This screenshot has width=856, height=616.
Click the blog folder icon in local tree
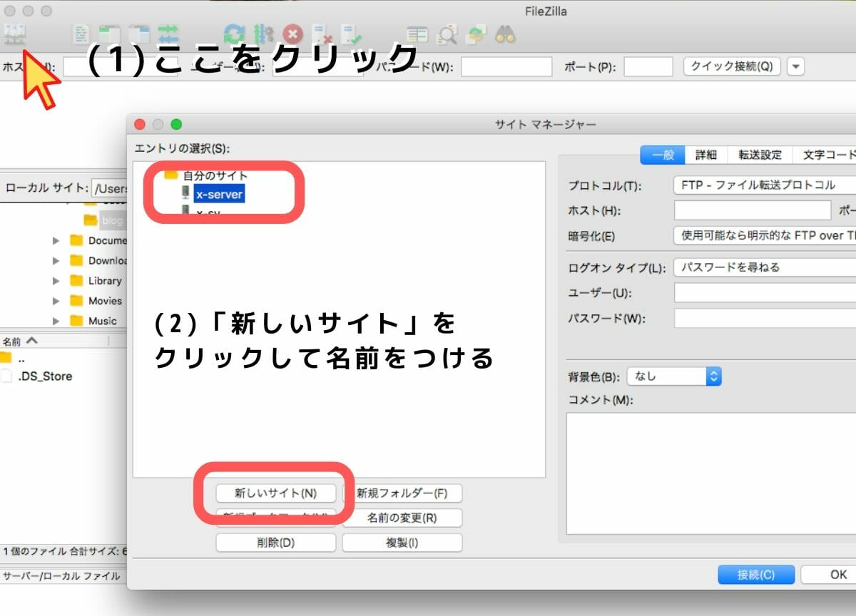click(x=90, y=220)
